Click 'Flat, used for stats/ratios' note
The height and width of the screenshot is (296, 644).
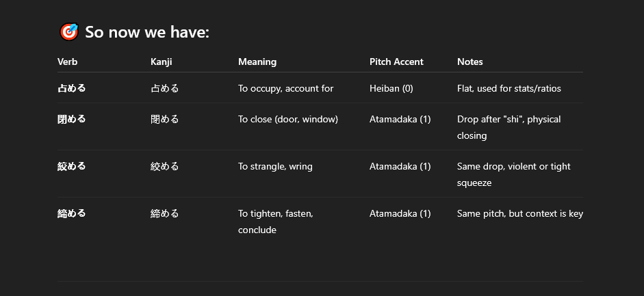(x=509, y=88)
